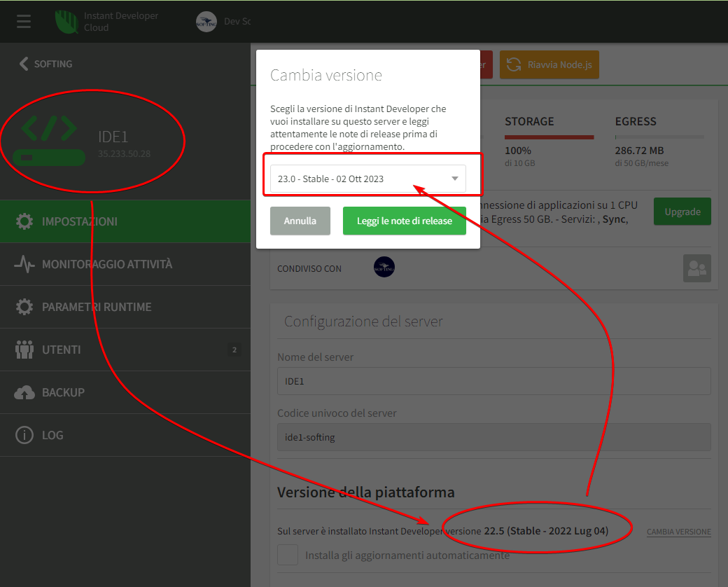The width and height of the screenshot is (728, 587).
Task: Click the share users icon button
Action: [x=696, y=268]
